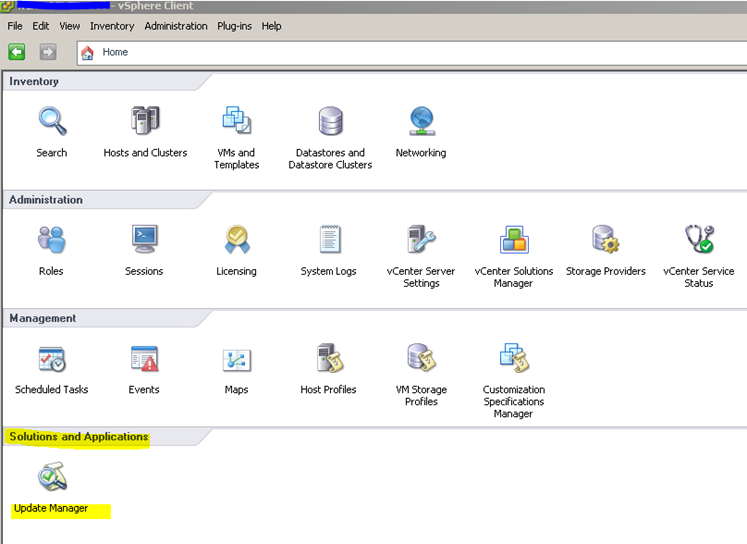Click the Home navigation bar field
747x544 pixels.
(x=412, y=52)
